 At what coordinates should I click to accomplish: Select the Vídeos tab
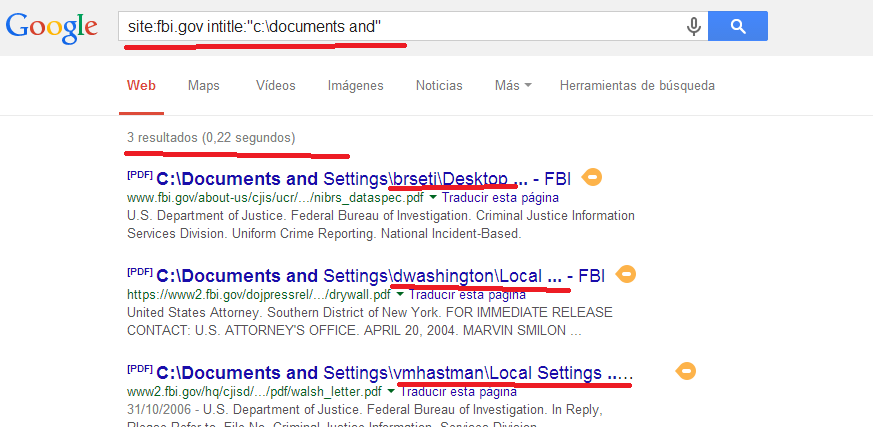[276, 86]
